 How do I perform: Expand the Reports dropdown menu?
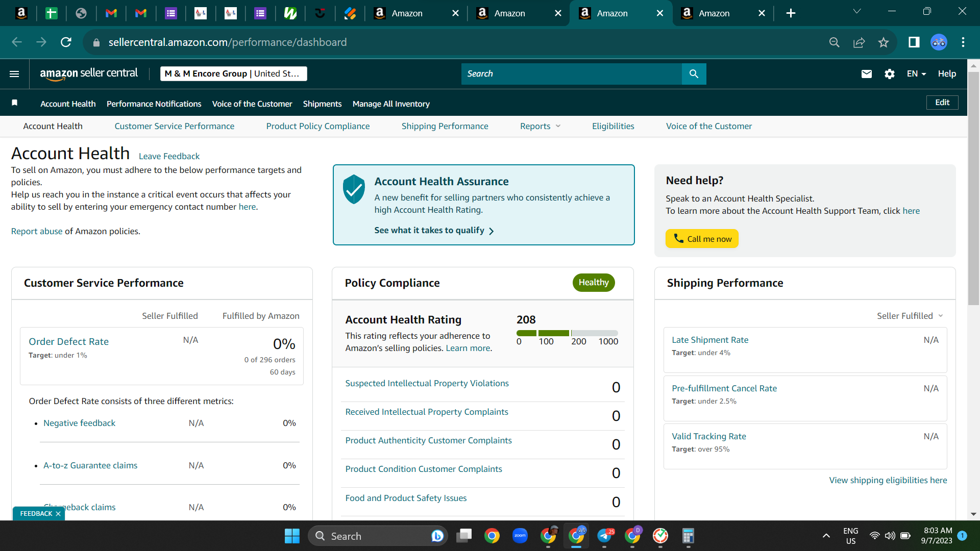(x=540, y=126)
